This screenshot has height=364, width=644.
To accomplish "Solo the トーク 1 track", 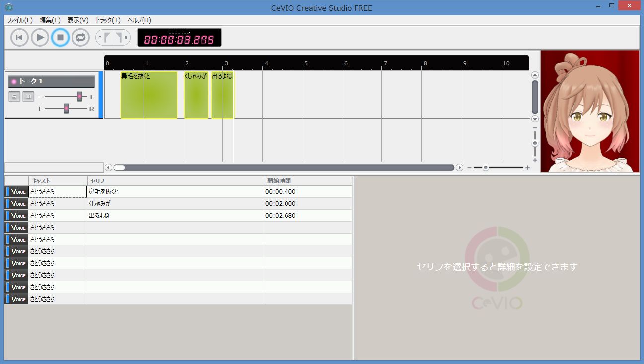I will 14,97.
